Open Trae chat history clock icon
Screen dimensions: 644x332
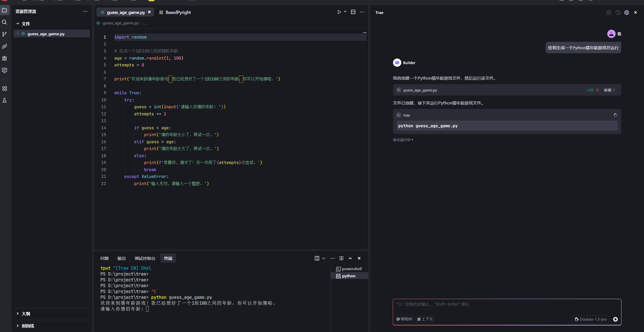pos(618,12)
